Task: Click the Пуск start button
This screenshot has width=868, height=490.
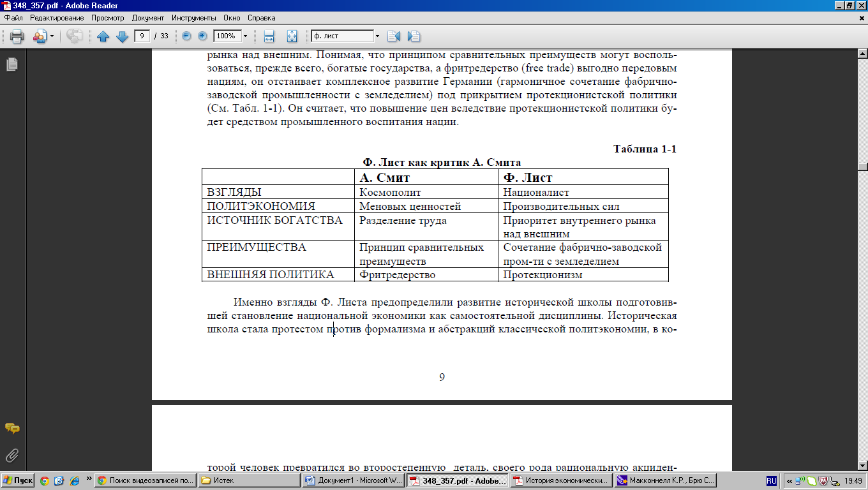Action: (x=18, y=480)
